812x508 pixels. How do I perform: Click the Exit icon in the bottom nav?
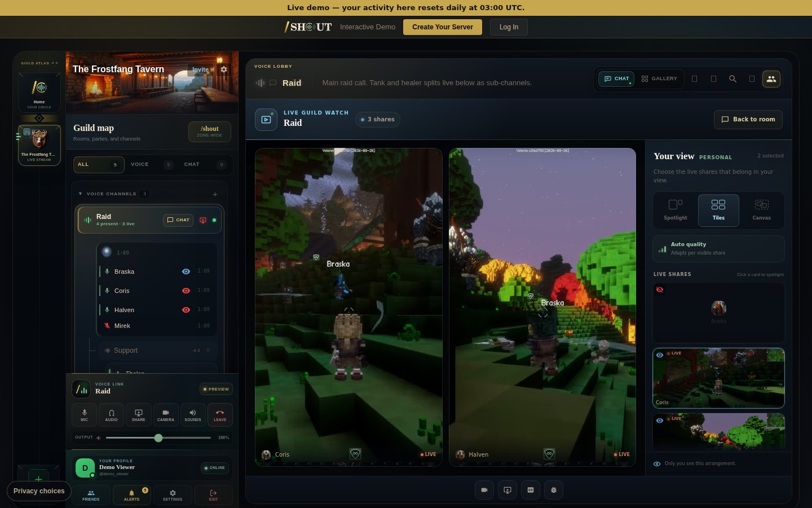click(x=213, y=495)
